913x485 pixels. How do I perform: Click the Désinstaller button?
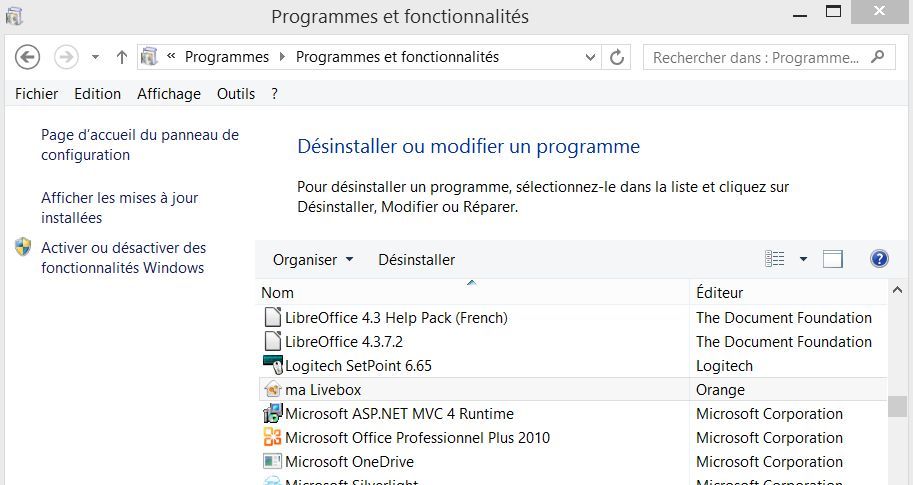416,260
